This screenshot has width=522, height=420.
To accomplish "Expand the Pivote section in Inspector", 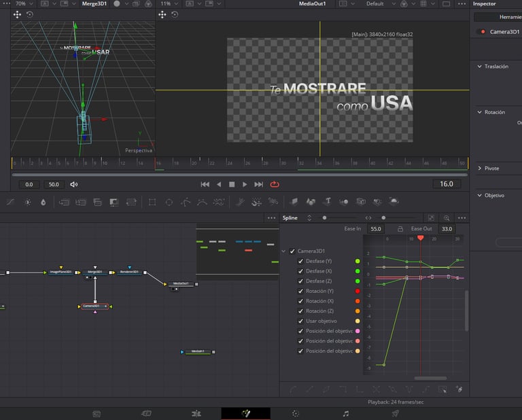I will point(479,168).
